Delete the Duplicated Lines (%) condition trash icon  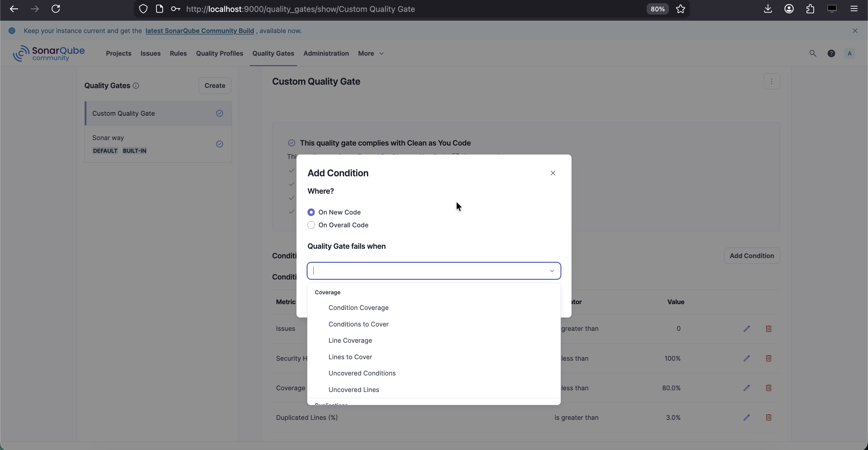click(768, 417)
